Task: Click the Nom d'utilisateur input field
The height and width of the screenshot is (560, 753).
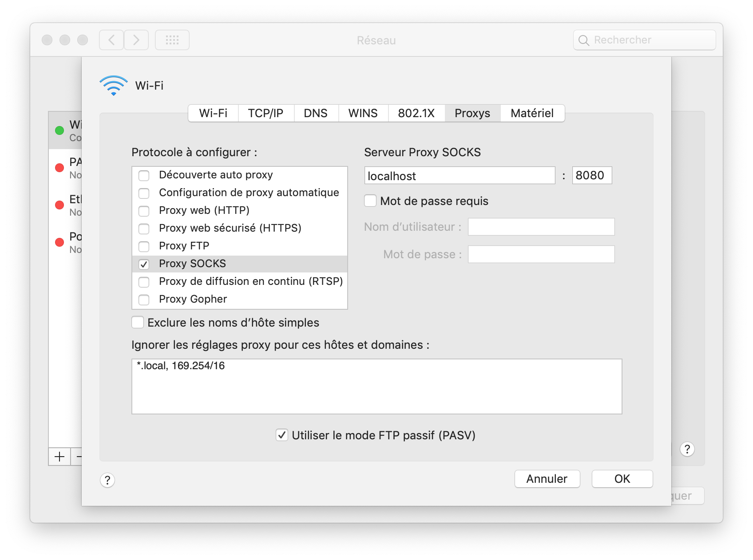Action: 541,227
